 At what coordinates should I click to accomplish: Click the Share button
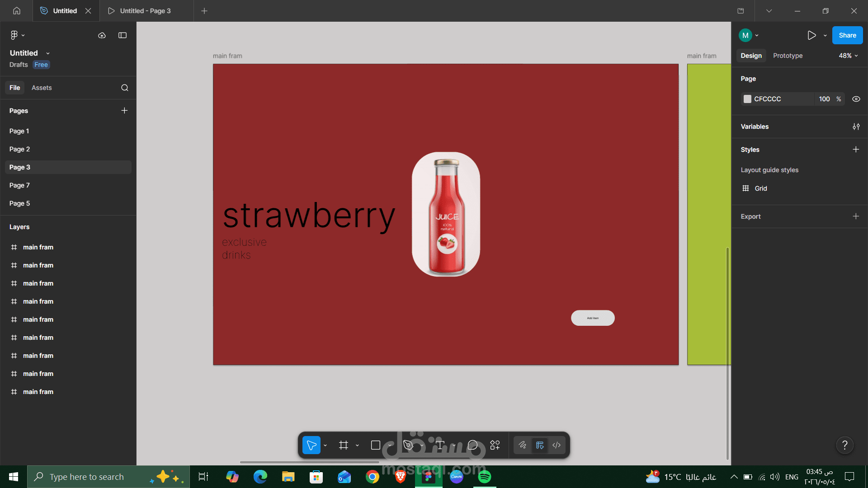[847, 35]
